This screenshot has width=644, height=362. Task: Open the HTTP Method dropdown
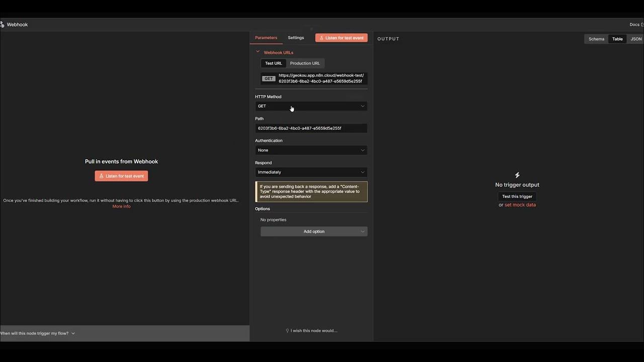(311, 106)
